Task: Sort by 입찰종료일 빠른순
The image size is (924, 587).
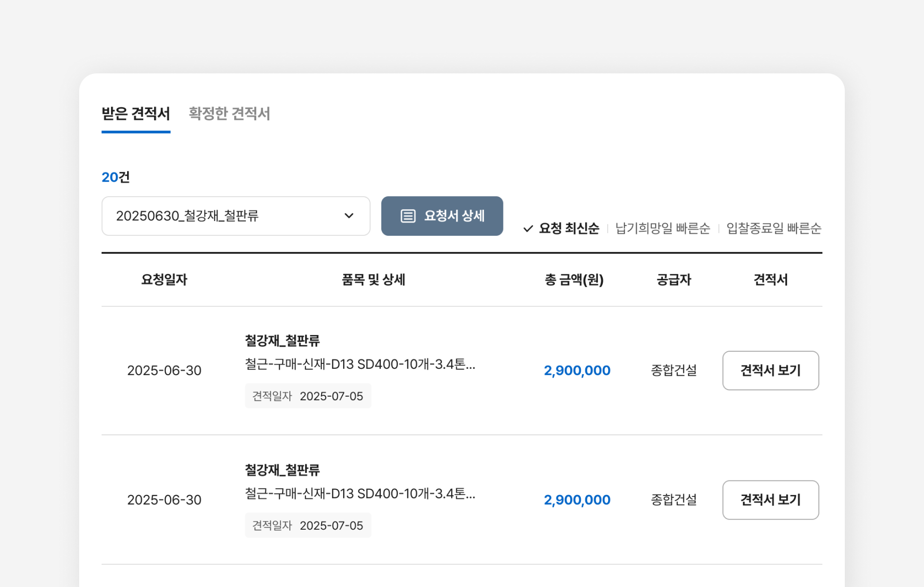Action: click(773, 228)
